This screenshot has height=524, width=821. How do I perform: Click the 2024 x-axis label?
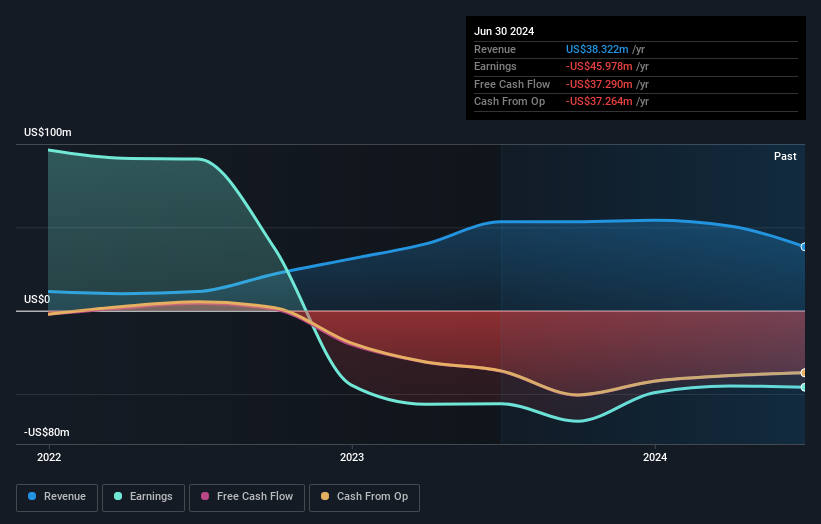(654, 457)
